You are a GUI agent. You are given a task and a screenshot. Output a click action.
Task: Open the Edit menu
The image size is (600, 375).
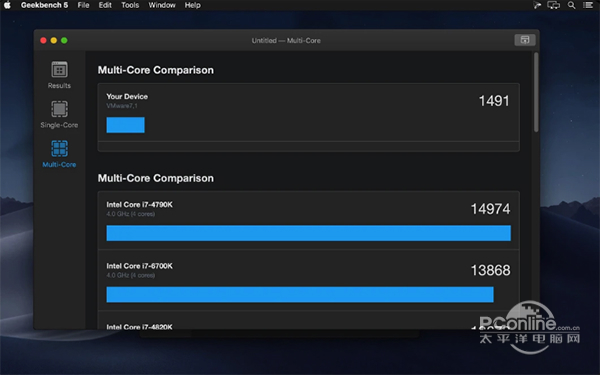pyautogui.click(x=105, y=5)
